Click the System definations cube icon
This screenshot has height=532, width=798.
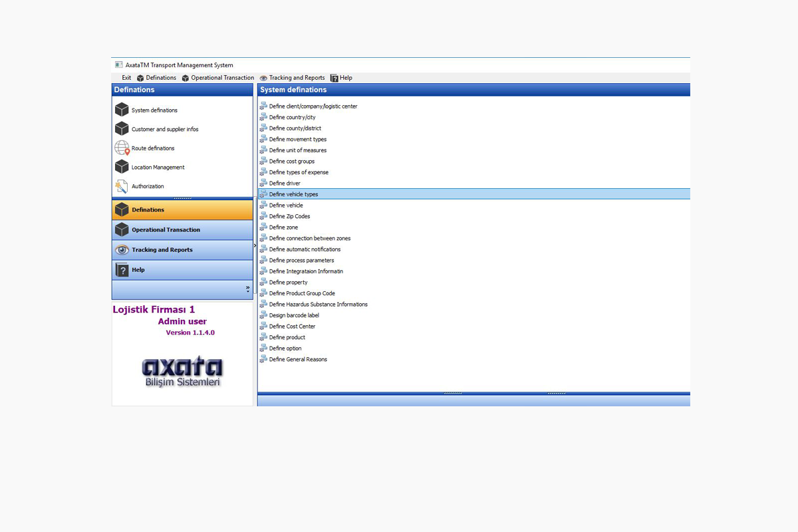pyautogui.click(x=122, y=110)
